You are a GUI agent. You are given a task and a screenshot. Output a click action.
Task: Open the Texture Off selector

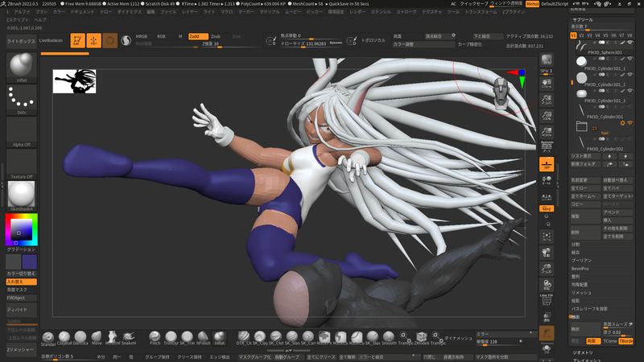coord(20,165)
